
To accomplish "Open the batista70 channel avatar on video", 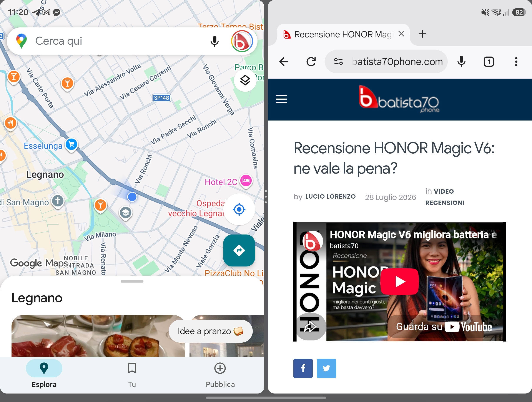I will [x=313, y=241].
